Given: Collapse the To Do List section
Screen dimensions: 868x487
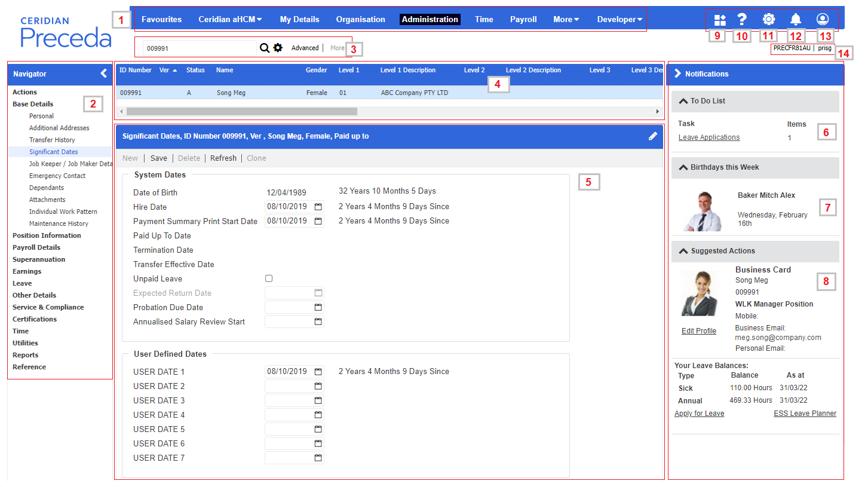Looking at the screenshot, I should pos(683,101).
